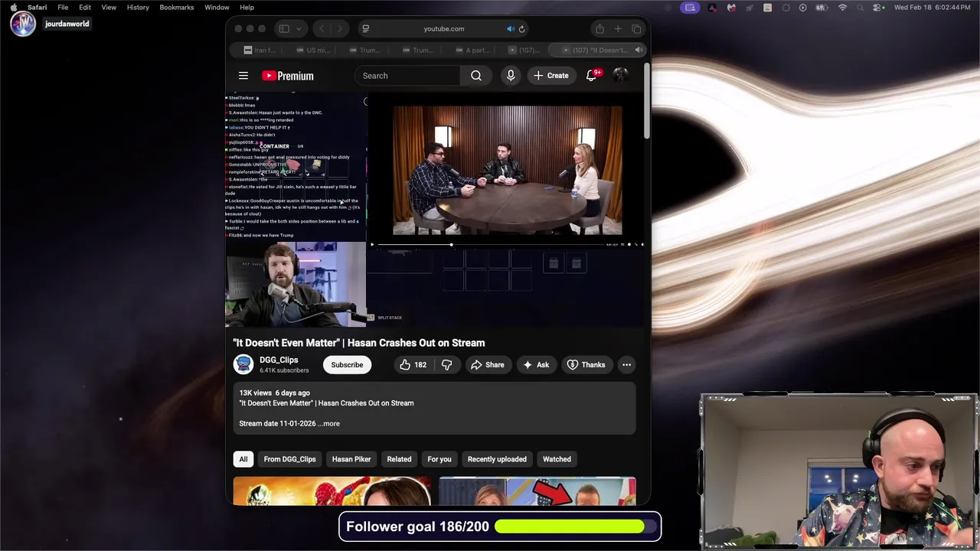Switch to the 'Iran f...' tab
980x551 pixels.
[x=260, y=50]
